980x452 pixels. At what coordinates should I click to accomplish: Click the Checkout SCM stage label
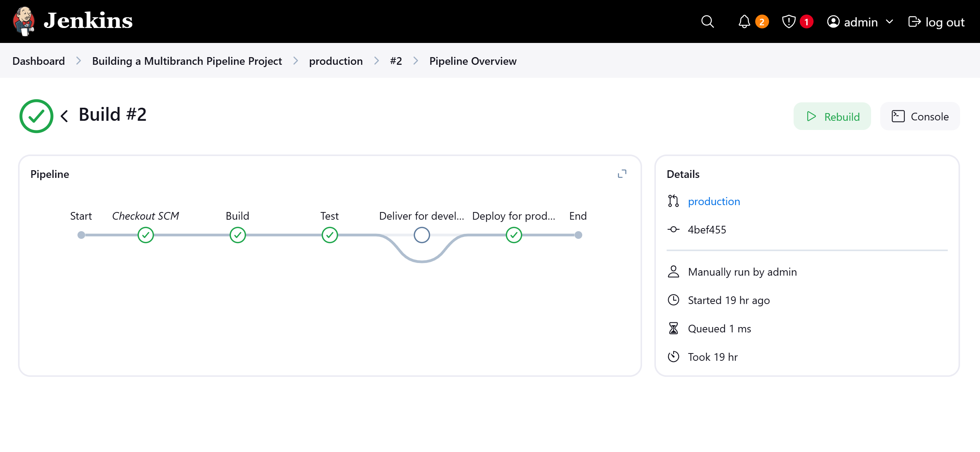[x=145, y=216]
